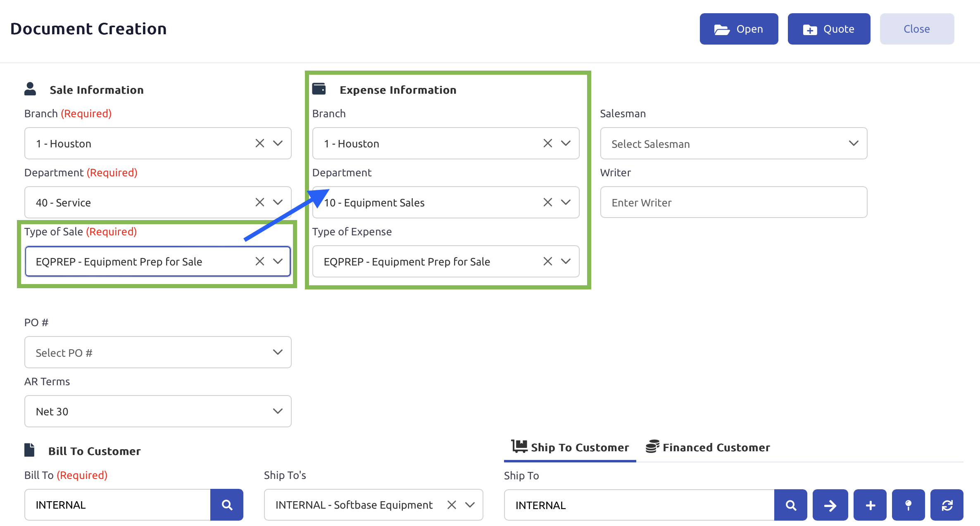This screenshot has height=526, width=980.
Task: Clear Expense Department Equipment Sales selection
Action: [547, 202]
